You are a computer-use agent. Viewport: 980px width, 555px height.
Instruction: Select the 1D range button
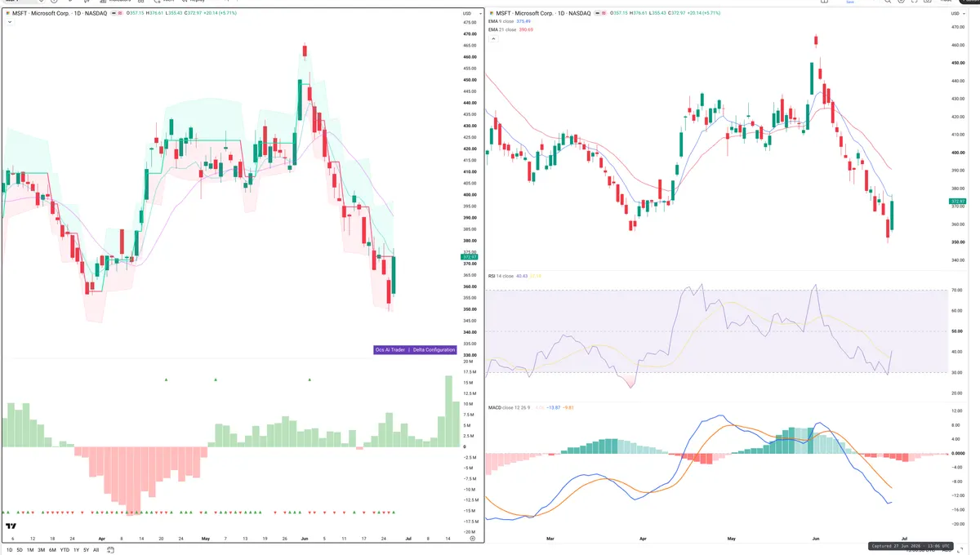9,550
